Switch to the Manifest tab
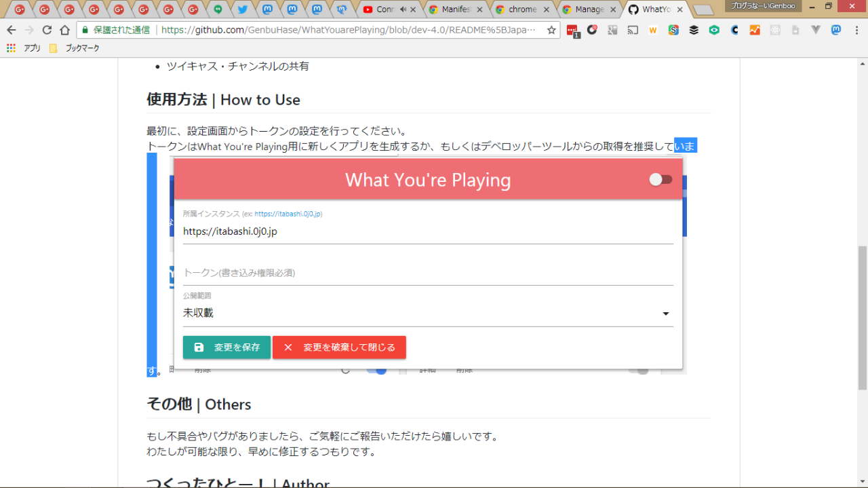The image size is (868, 488). point(455,10)
